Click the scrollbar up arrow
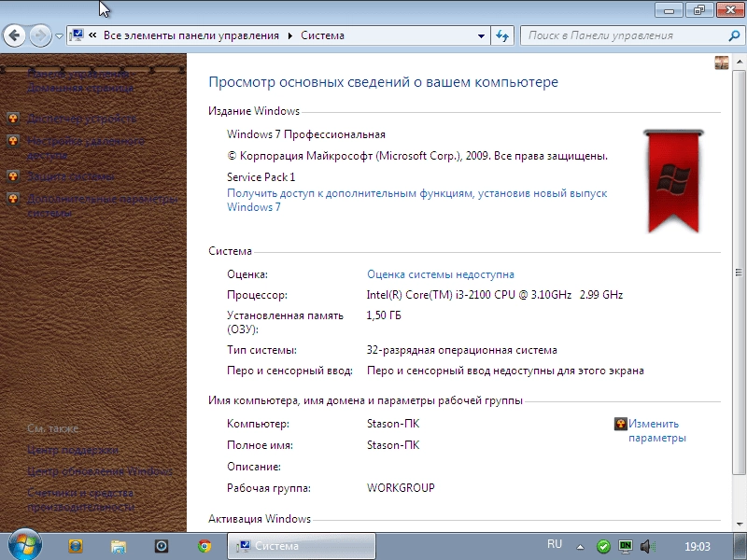The image size is (747, 560). (739, 62)
